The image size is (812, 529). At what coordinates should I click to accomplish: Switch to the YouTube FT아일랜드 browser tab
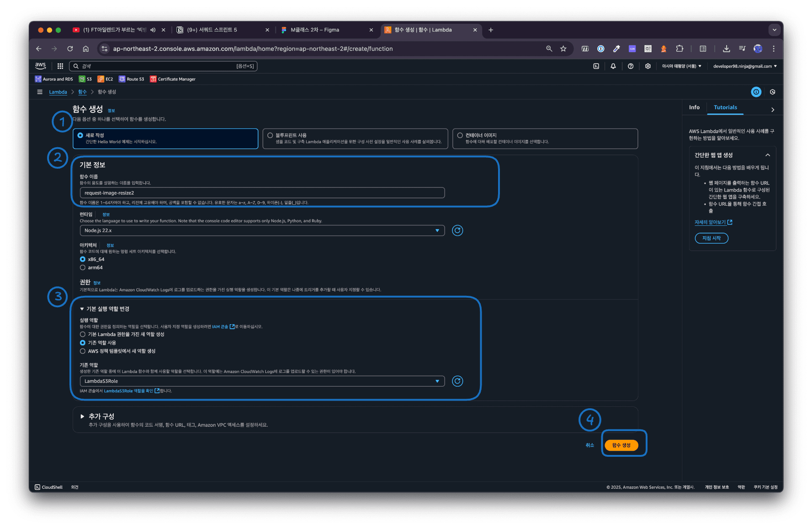(x=118, y=30)
